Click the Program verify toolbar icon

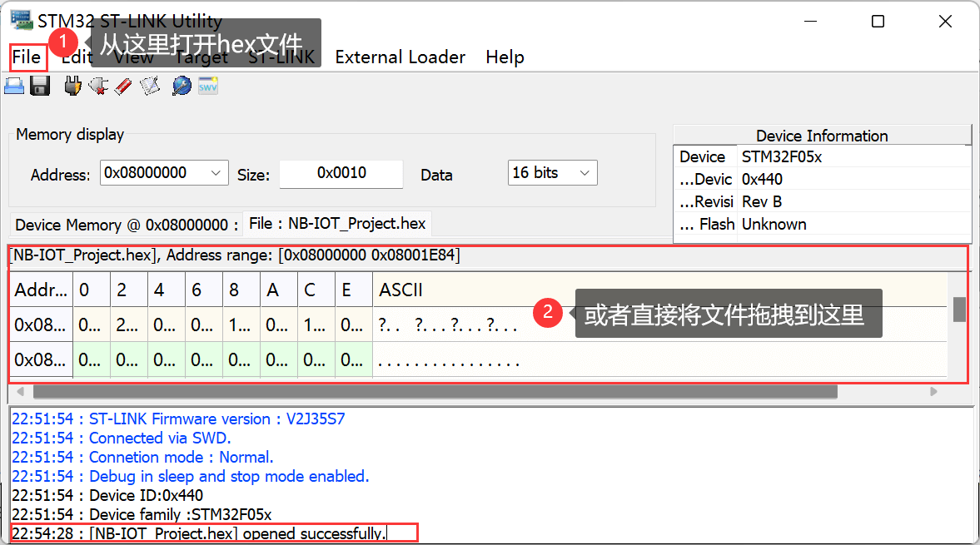[x=150, y=86]
